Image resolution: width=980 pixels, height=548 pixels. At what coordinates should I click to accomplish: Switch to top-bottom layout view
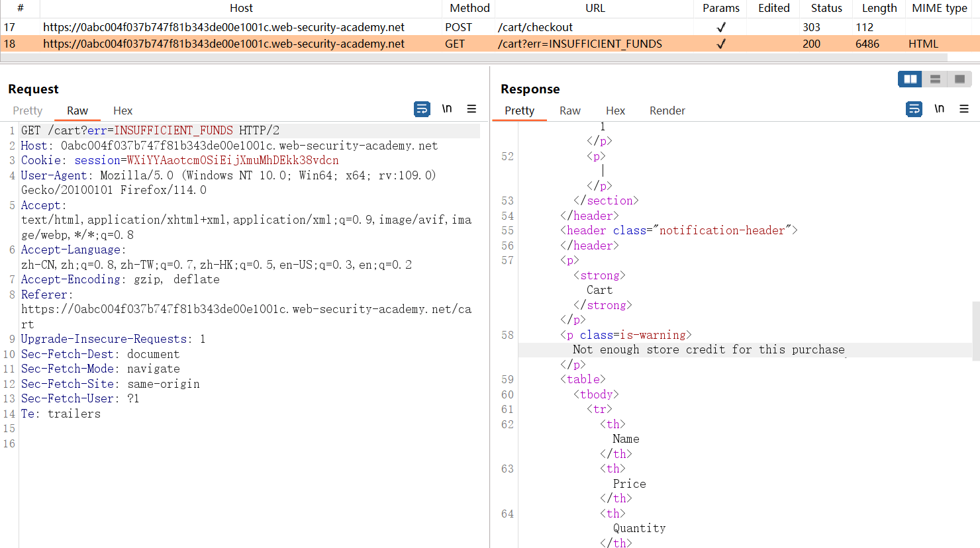(935, 79)
